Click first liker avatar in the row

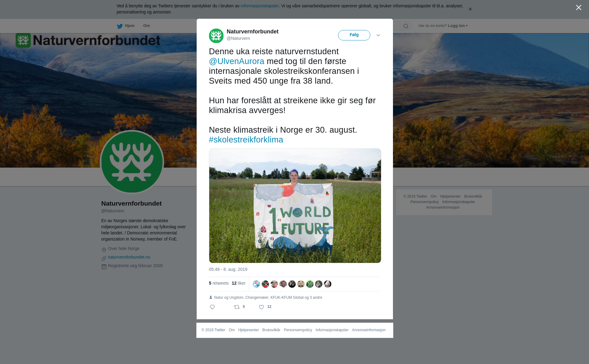click(256, 284)
